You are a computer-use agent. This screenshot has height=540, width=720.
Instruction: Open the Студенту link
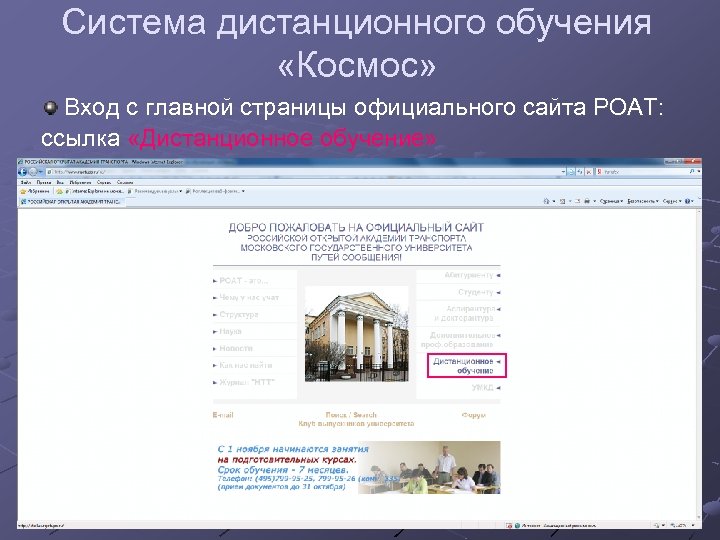click(475, 292)
